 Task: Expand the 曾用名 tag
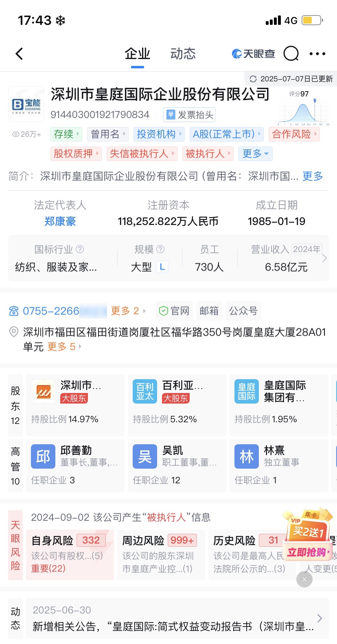pos(108,134)
